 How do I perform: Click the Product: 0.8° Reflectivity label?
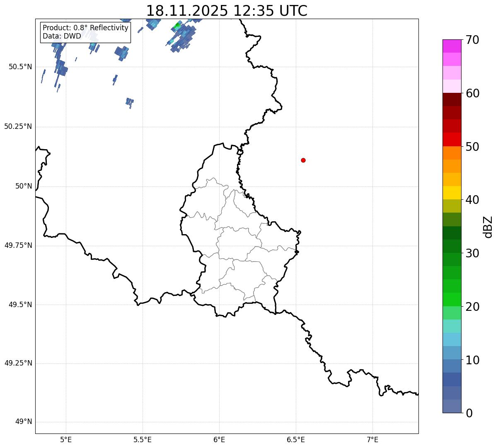click(86, 28)
